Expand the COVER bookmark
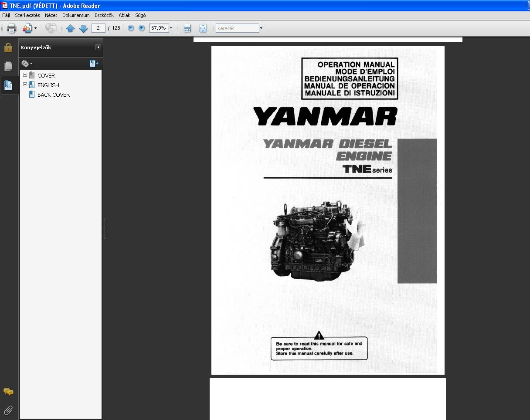This screenshot has height=420, width=530. click(25, 75)
